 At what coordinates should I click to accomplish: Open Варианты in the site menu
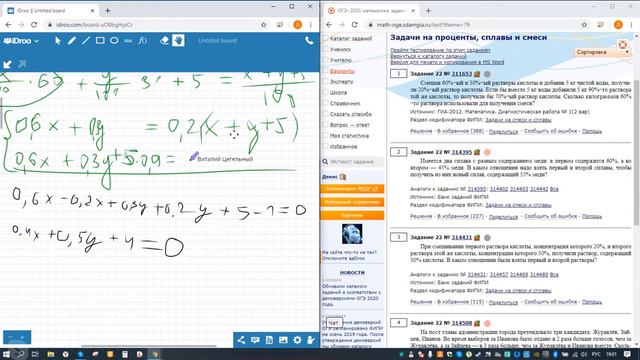[342, 71]
